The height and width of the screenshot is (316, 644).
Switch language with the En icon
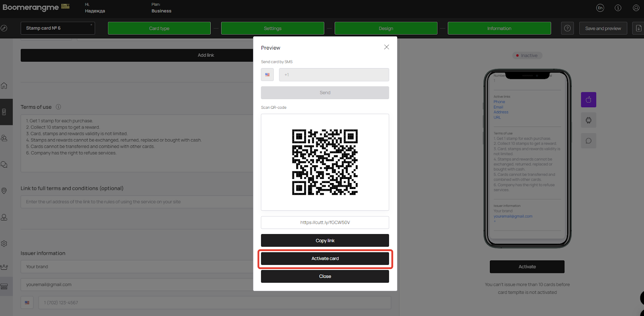pos(600,8)
